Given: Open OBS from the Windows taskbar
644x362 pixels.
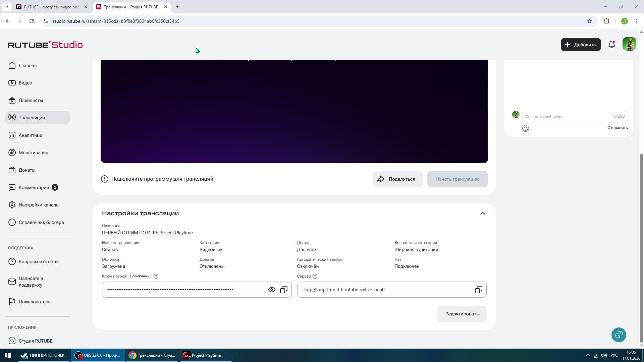Looking at the screenshot, I should pyautogui.click(x=98, y=355).
